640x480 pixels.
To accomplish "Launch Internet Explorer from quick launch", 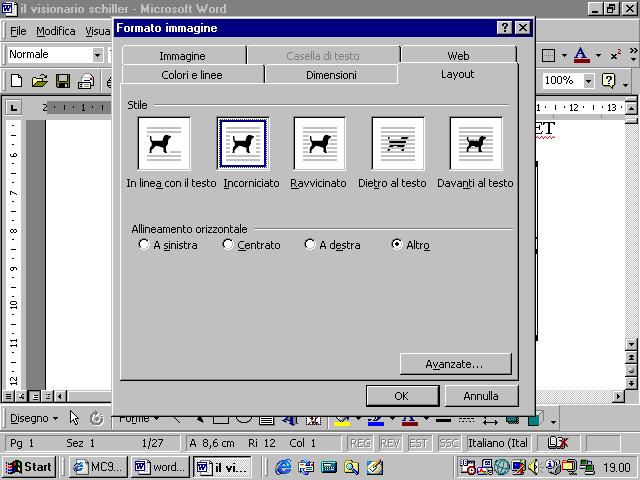I will 283,467.
